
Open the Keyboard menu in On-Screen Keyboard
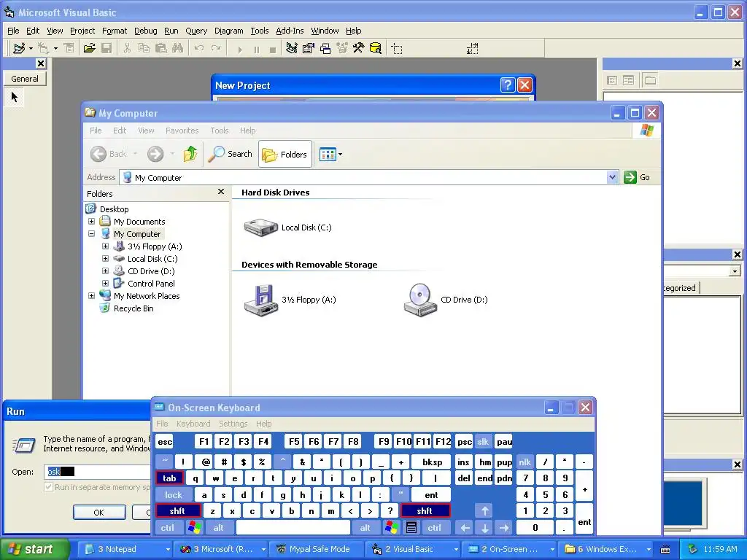coord(193,424)
